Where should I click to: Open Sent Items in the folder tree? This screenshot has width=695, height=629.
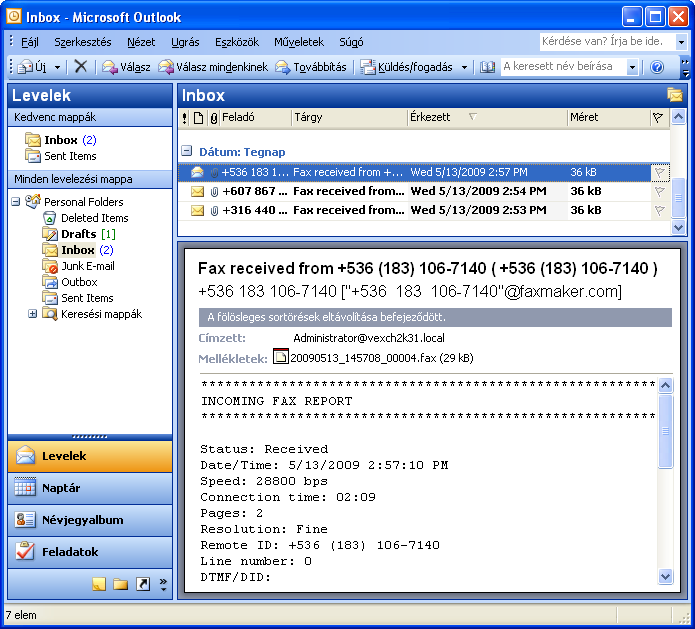point(78,298)
